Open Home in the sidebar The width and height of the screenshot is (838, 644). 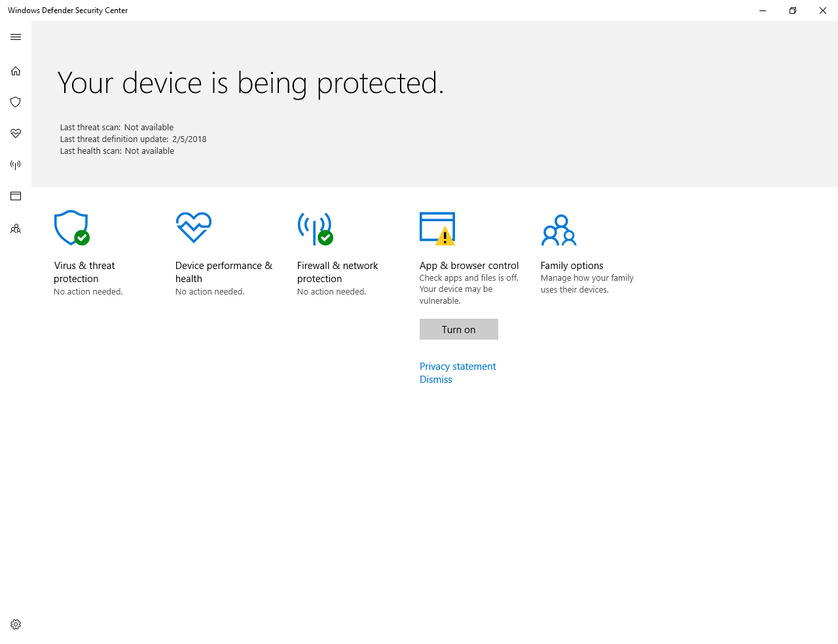16,71
